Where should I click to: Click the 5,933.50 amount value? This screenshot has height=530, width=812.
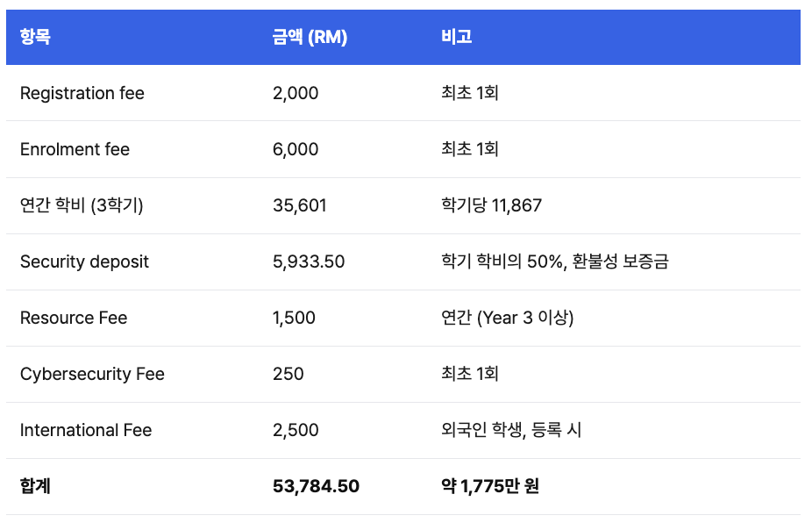coord(309,261)
